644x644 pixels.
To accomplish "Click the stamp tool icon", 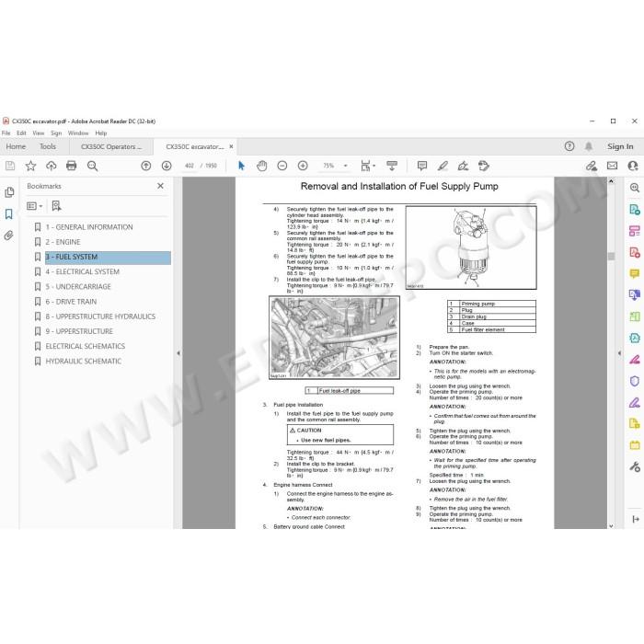I will [484, 166].
